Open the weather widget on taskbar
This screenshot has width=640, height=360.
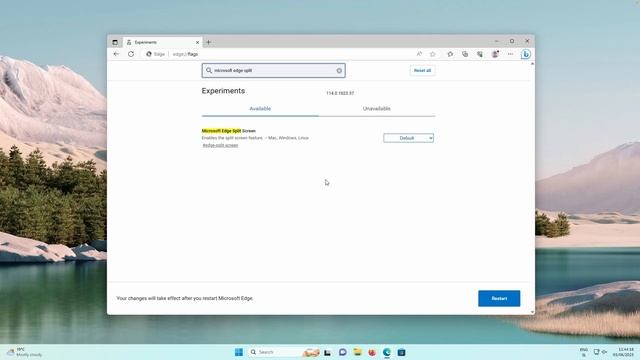click(24, 352)
